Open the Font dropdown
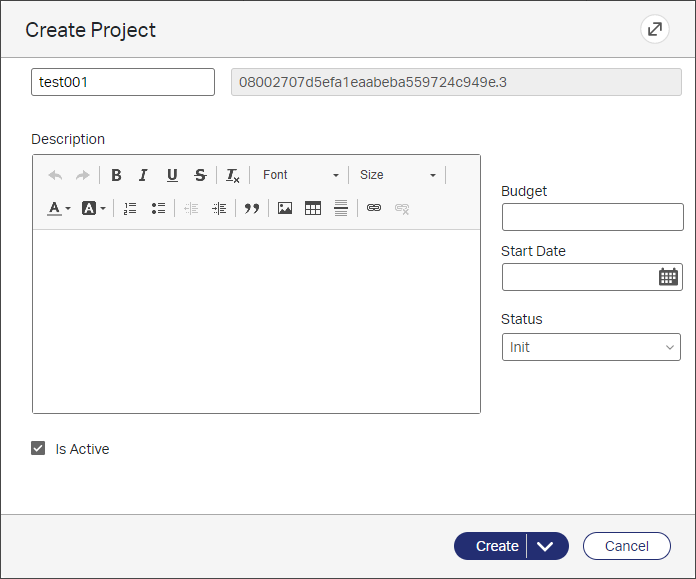696x579 pixels. coord(300,175)
